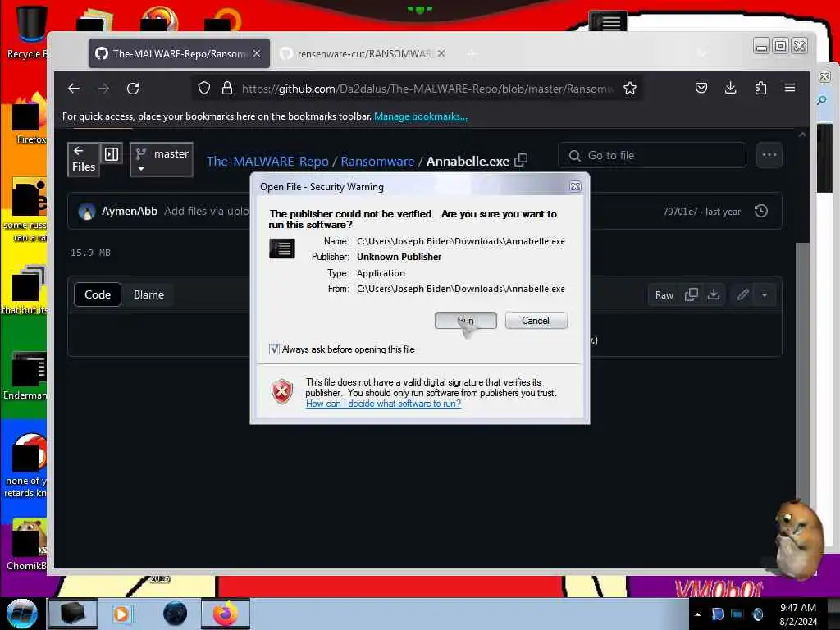This screenshot has width=840, height=630.
Task: Open the Windows Start button
Action: pyautogui.click(x=22, y=614)
